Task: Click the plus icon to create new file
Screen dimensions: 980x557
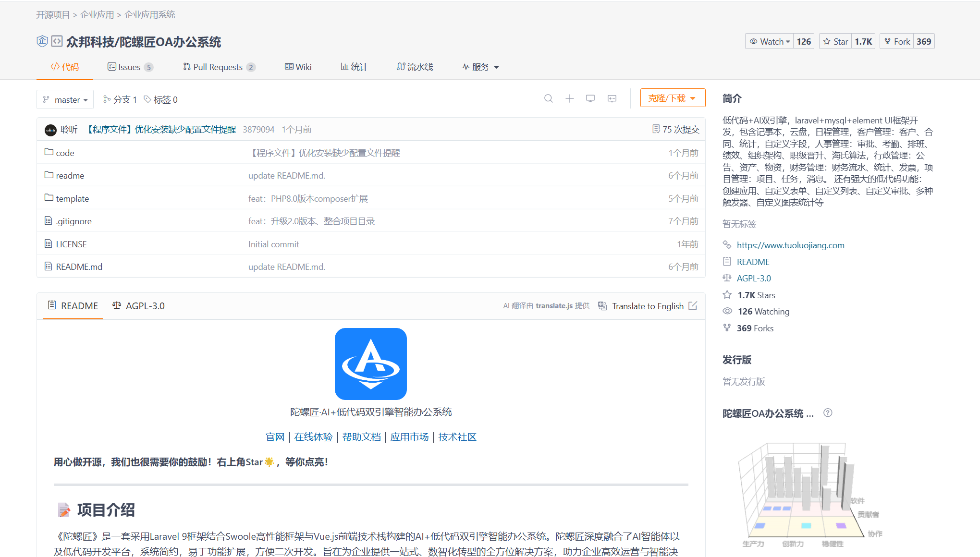Action: pos(569,98)
